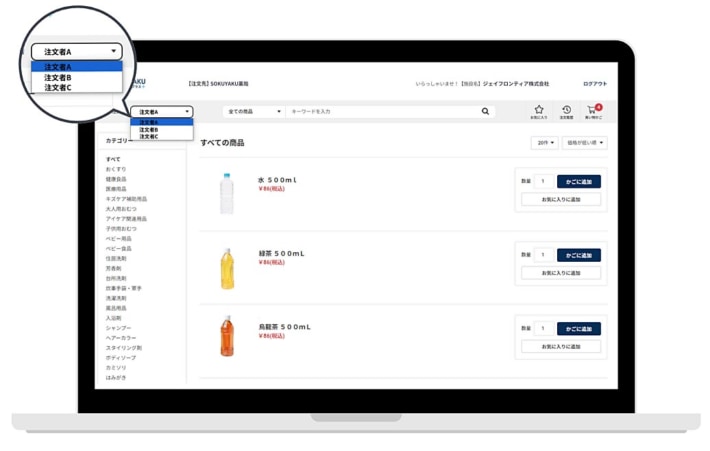
Task: Add water 500mL to cart
Action: tap(578, 182)
